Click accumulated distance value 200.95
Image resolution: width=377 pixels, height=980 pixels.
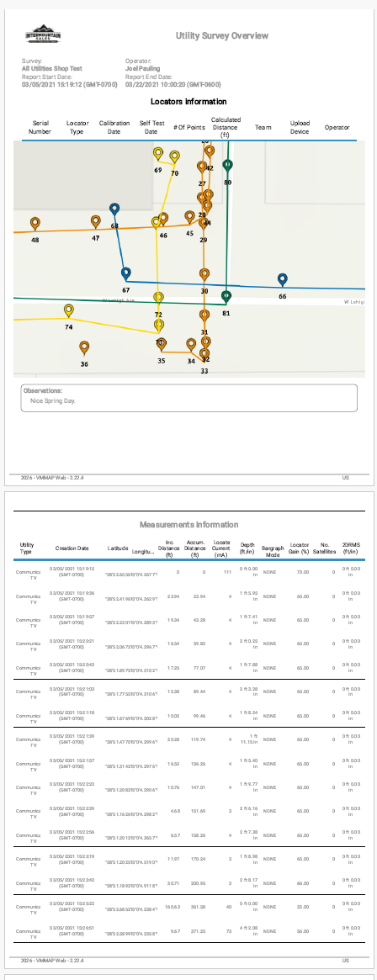pos(199,883)
